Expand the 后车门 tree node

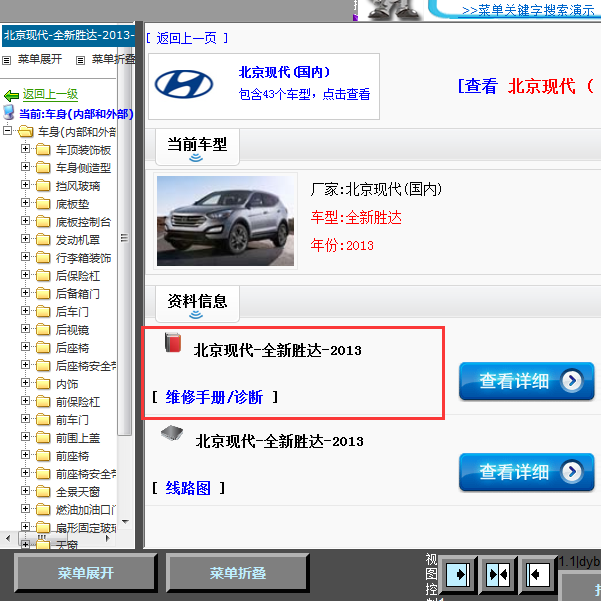click(x=25, y=311)
